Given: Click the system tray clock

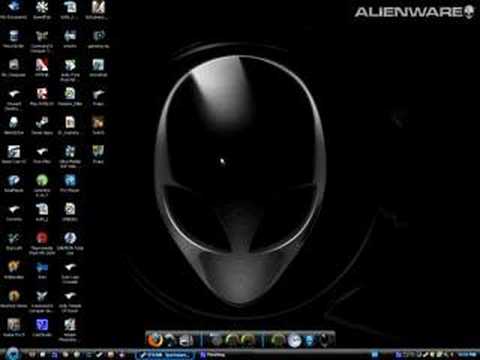Looking at the screenshot, I should click(467, 355).
